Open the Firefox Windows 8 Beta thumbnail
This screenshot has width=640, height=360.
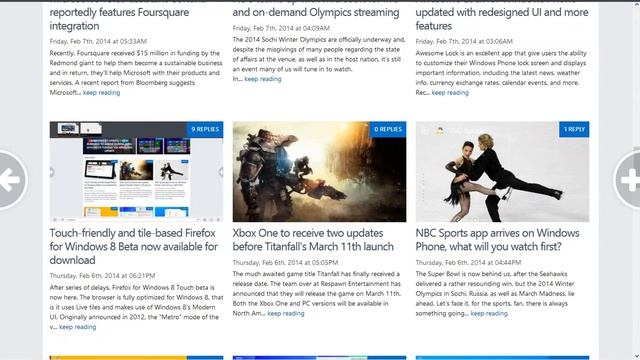click(136, 171)
